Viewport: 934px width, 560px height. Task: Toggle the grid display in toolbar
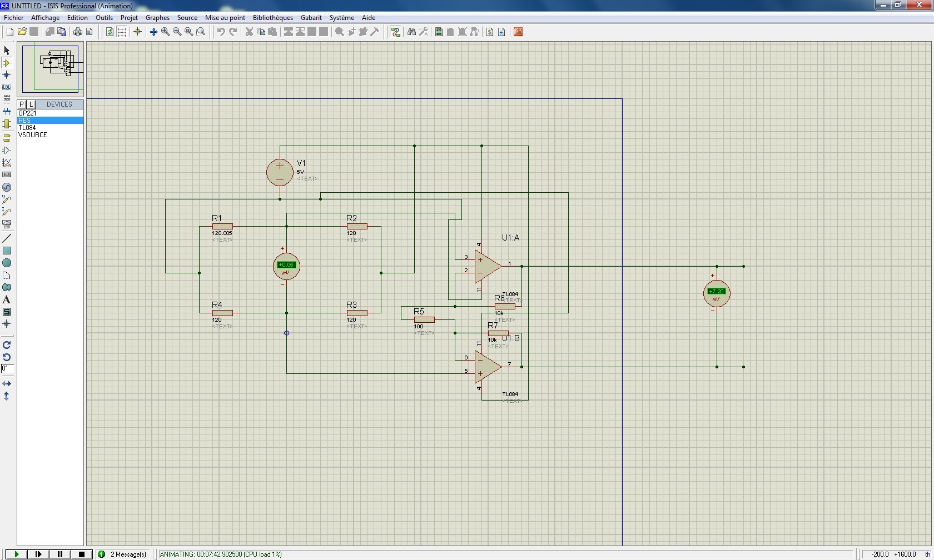pyautogui.click(x=122, y=32)
